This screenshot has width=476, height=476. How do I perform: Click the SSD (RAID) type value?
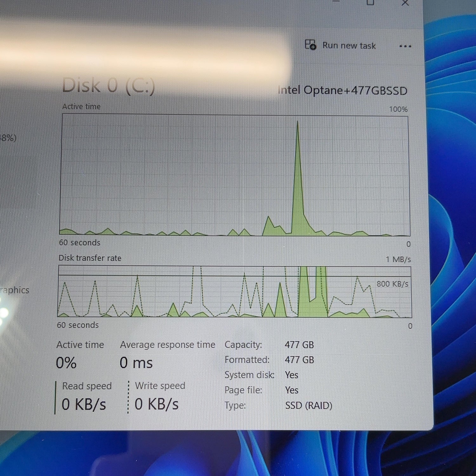[x=309, y=406]
